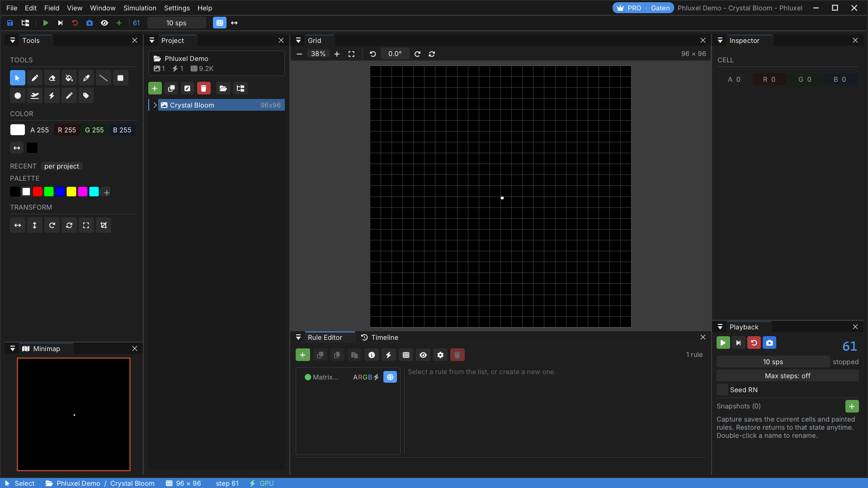Toggle the Seed RN checkbox

pos(722,390)
